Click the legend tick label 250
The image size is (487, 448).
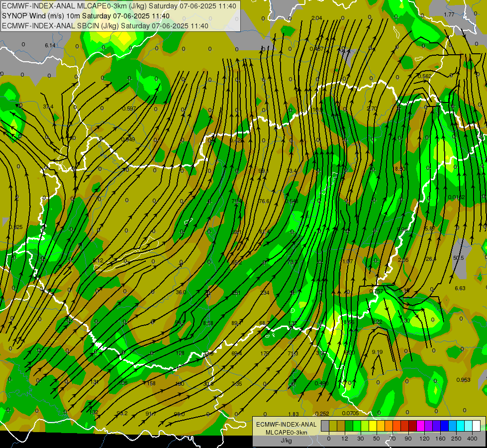pyautogui.click(x=456, y=439)
